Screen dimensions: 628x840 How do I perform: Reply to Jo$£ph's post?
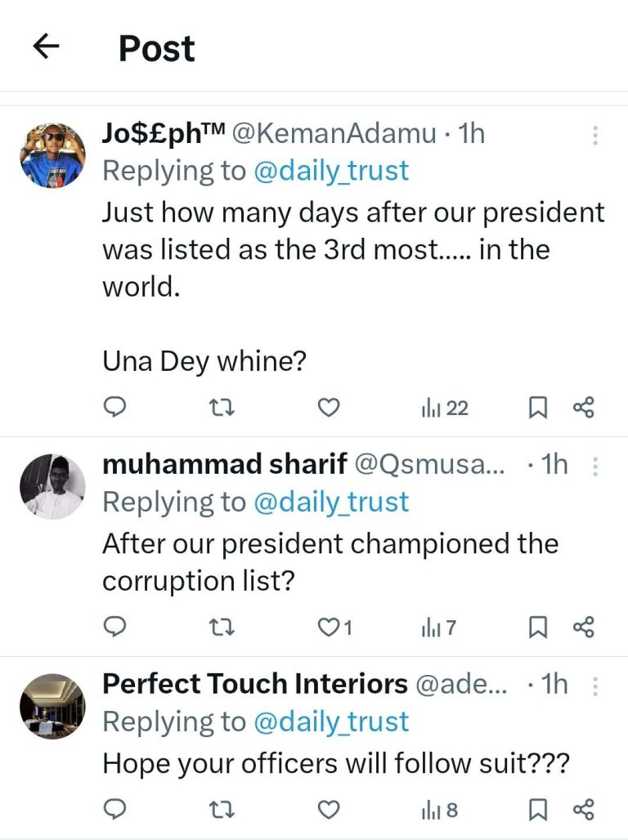(117, 408)
